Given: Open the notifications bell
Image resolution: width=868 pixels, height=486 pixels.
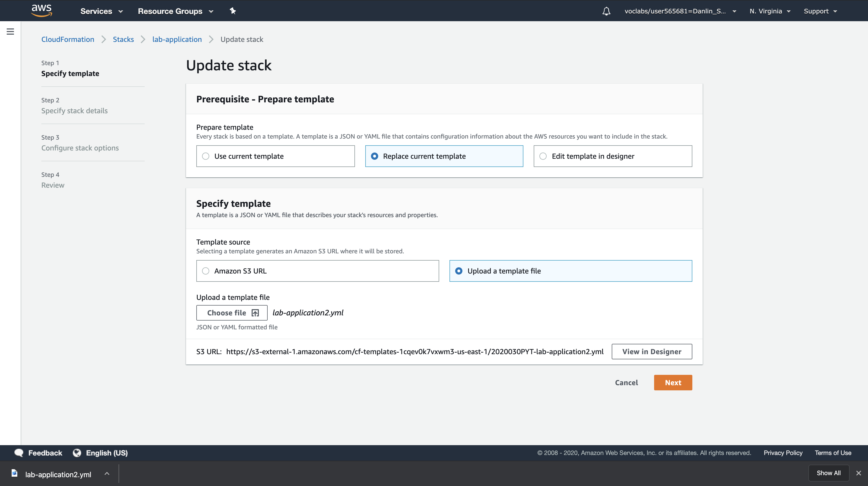Looking at the screenshot, I should (606, 11).
